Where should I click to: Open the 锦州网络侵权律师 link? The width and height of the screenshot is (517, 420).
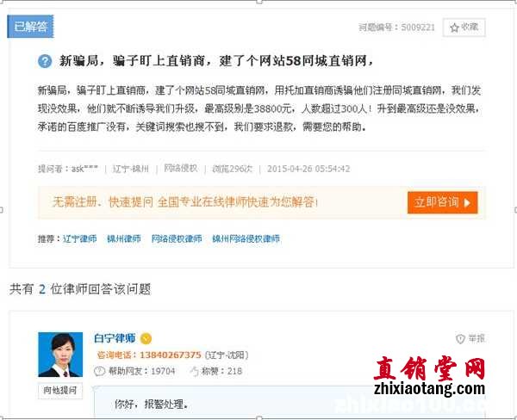coord(246,238)
